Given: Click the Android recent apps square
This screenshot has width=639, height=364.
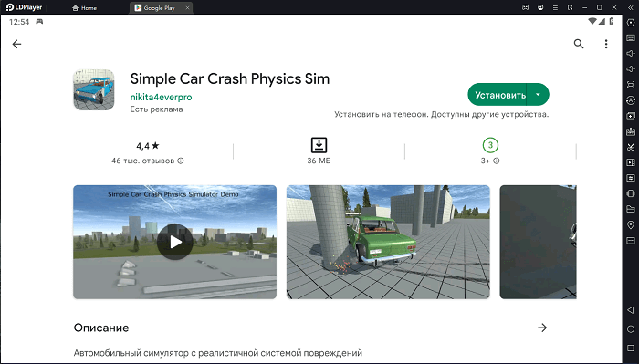Looking at the screenshot, I should tap(631, 348).
